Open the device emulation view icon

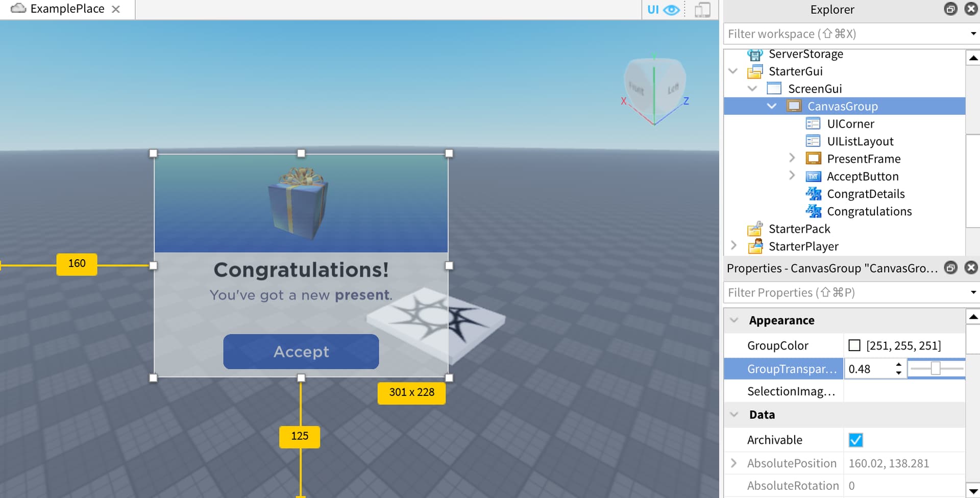(703, 9)
